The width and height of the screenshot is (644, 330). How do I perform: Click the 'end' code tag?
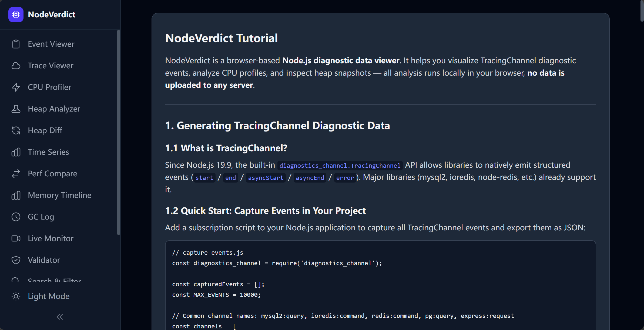coord(230,177)
